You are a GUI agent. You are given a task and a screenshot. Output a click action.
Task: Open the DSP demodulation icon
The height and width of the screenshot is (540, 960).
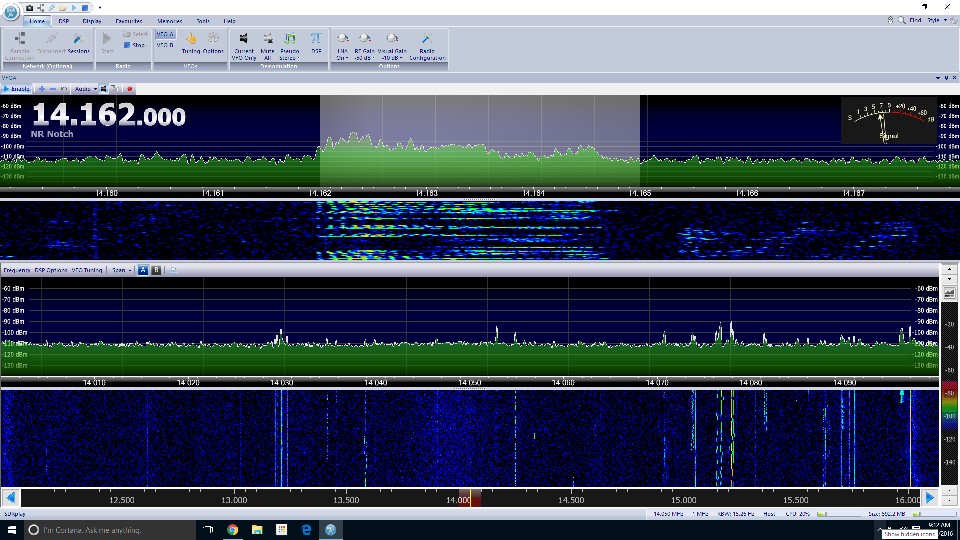(x=316, y=43)
